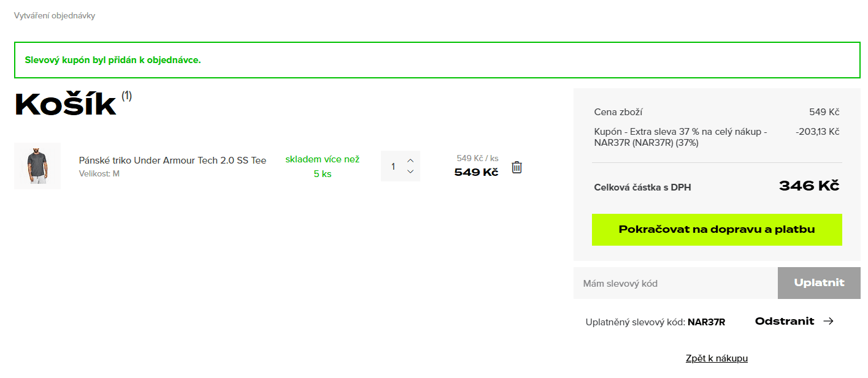This screenshot has width=868, height=378.
Task: Click the coupon discount line -203,13 Kč
Action: (817, 132)
